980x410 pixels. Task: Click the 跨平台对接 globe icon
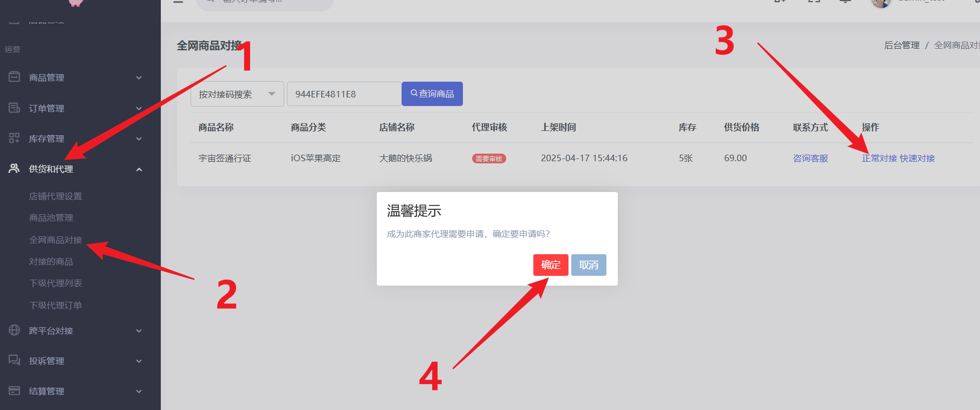pos(15,330)
